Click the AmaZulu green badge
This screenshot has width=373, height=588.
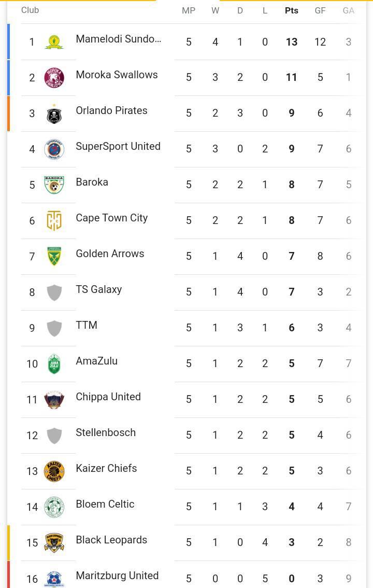tap(54, 364)
